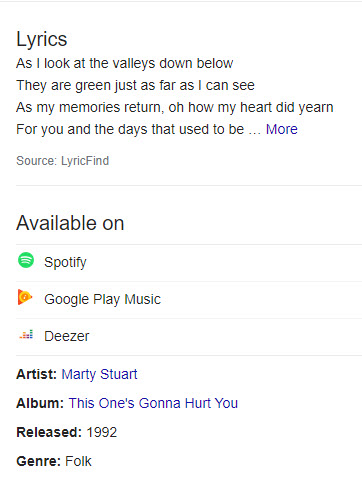Click the Source: LyricFind attribution
The width and height of the screenshot is (362, 480).
tap(63, 161)
